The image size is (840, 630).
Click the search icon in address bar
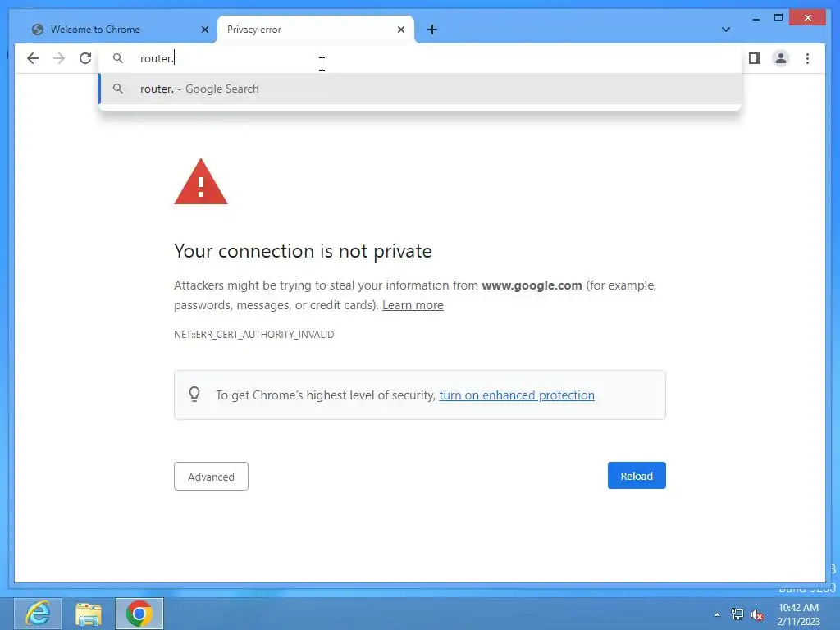[118, 58]
